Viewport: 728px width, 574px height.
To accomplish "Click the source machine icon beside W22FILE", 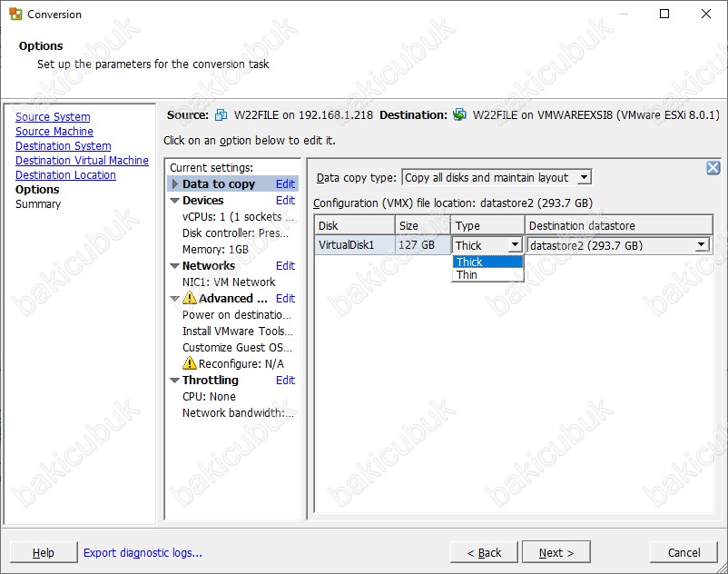I will coord(221,114).
